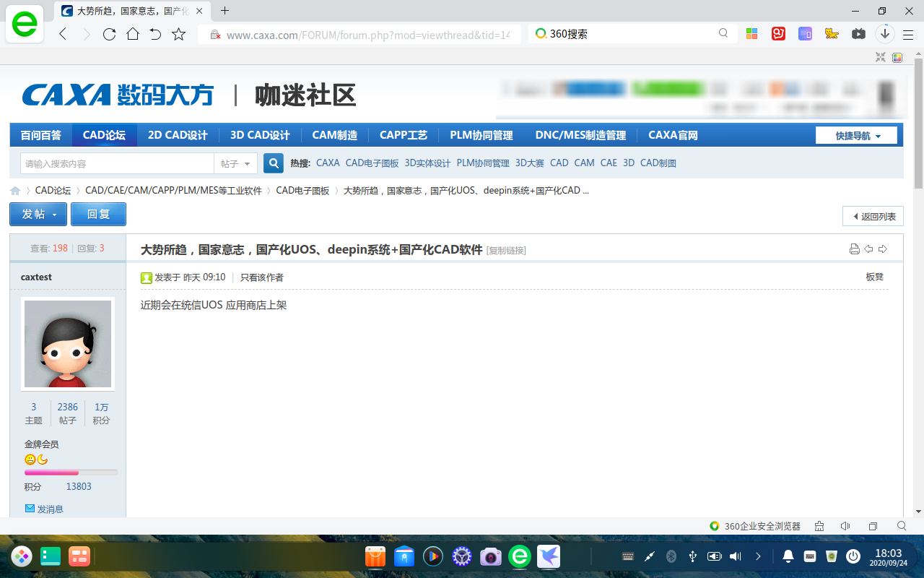
Task: Open the browser downloads arrow icon
Action: pos(885,34)
